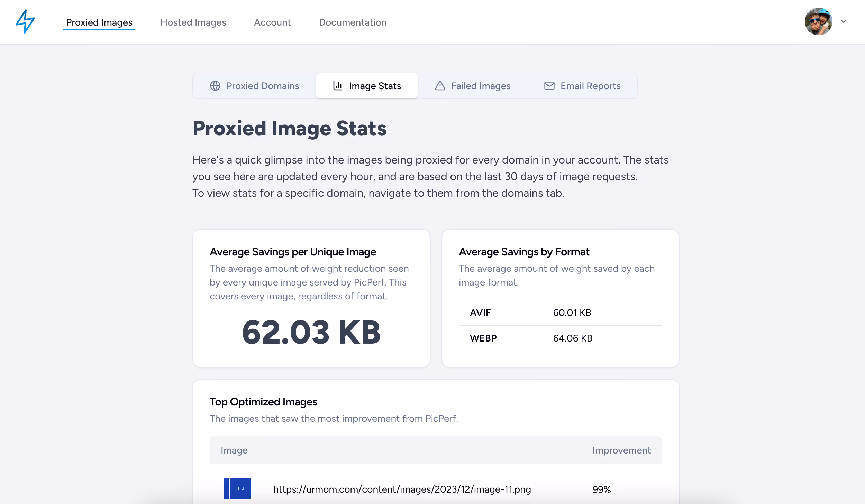Click the 99% improvement value
865x504 pixels.
coord(601,489)
